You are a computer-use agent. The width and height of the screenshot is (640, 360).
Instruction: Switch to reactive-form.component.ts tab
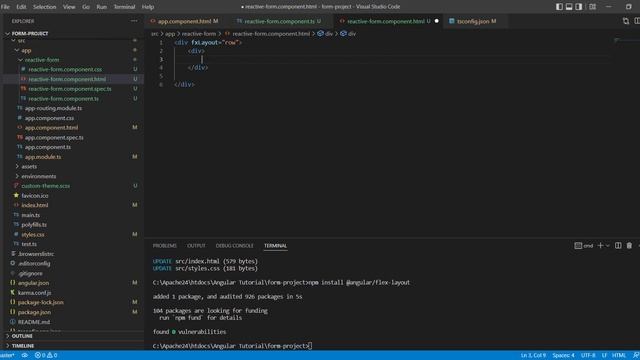coord(279,21)
